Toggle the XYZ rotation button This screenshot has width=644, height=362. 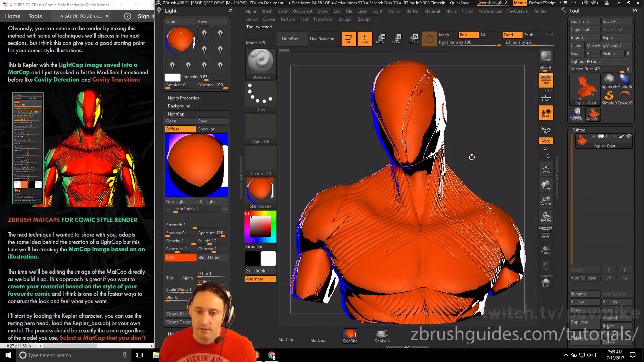pos(546,141)
